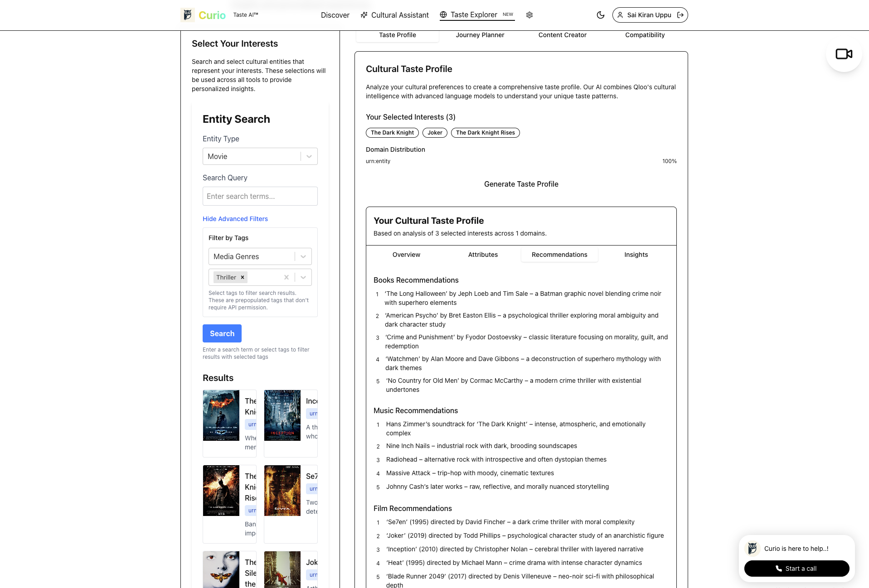This screenshot has height=588, width=869.
Task: Click The Dark Knight Rises interest chip
Action: (485, 133)
